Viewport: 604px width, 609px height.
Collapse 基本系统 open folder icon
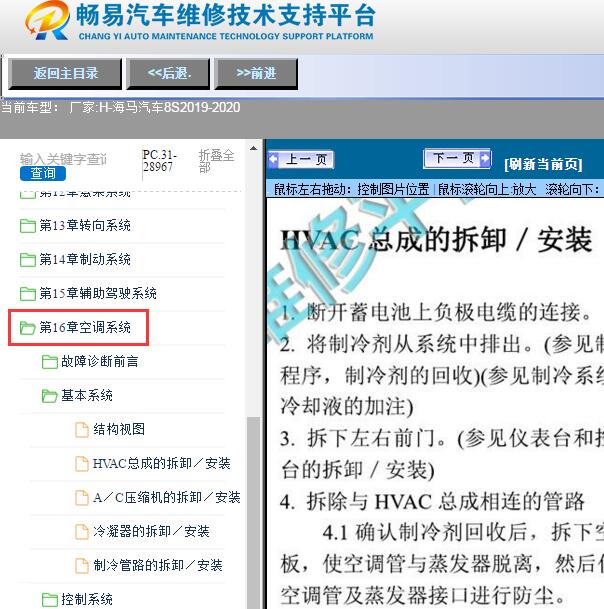coord(50,396)
